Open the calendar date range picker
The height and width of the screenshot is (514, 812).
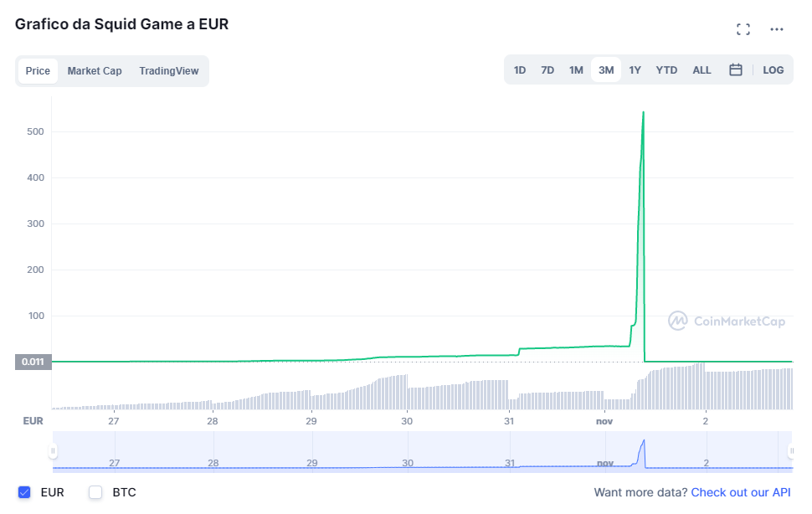point(735,69)
